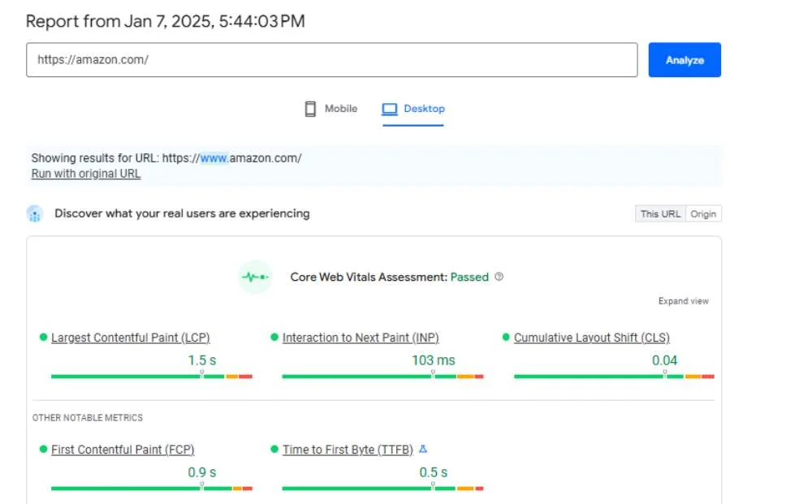Toggle to This URL view

660,213
